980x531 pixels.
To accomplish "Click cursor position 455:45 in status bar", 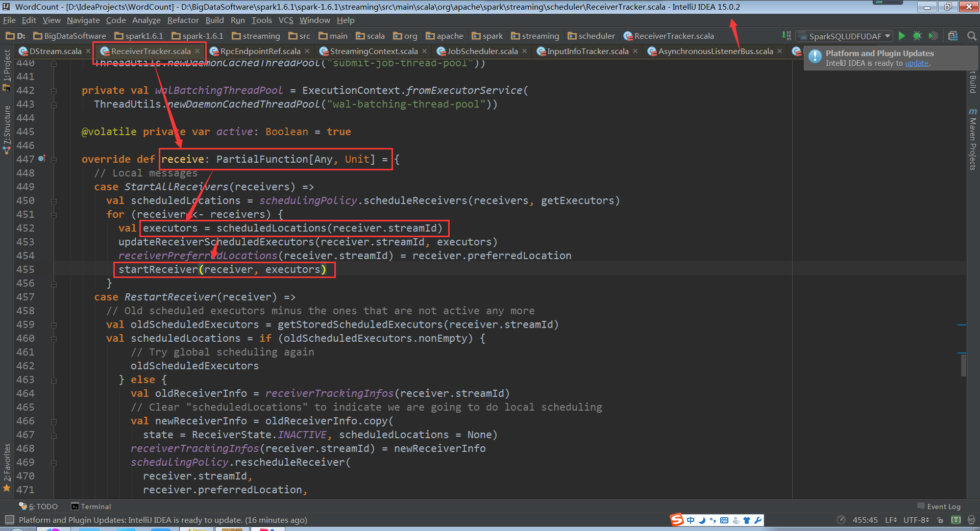I will point(865,520).
